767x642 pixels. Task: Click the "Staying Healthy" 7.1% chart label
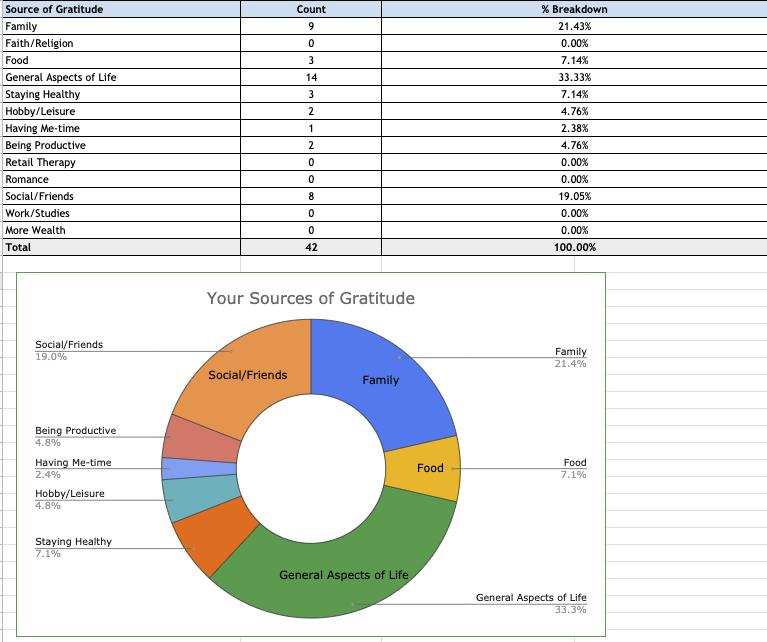pos(73,546)
